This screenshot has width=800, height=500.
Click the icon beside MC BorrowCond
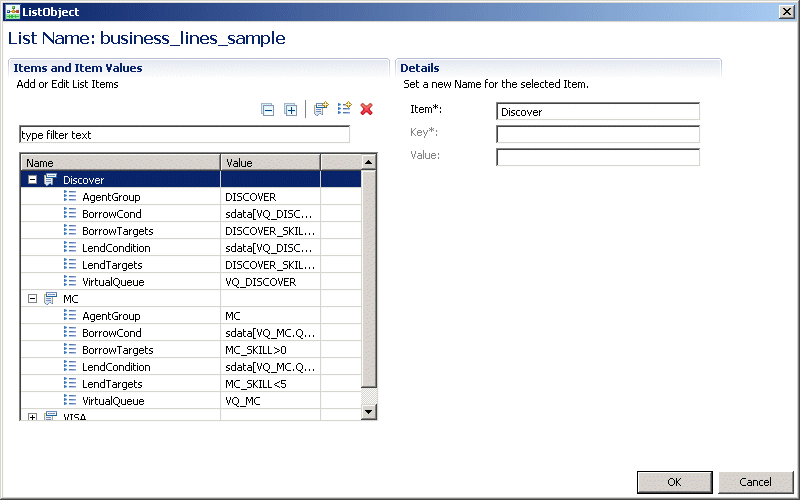[x=70, y=332]
